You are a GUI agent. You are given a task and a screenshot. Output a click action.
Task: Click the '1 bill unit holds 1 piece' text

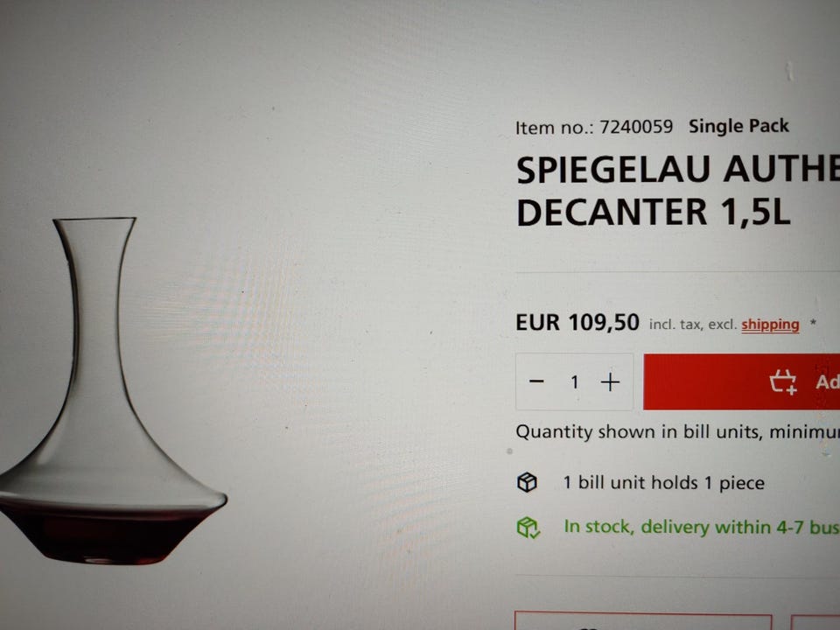click(663, 483)
